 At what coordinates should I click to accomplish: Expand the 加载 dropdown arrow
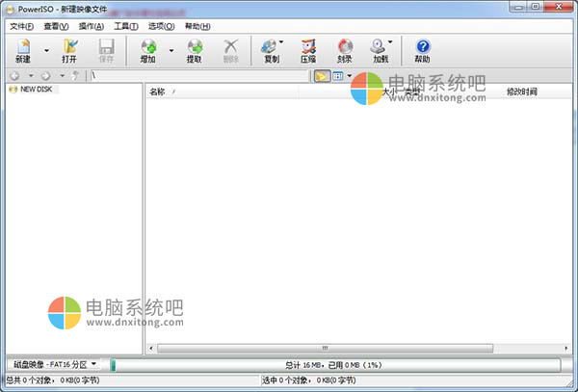point(390,42)
